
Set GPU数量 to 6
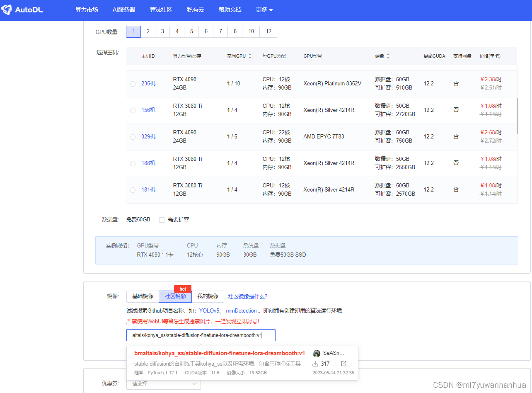click(206, 32)
